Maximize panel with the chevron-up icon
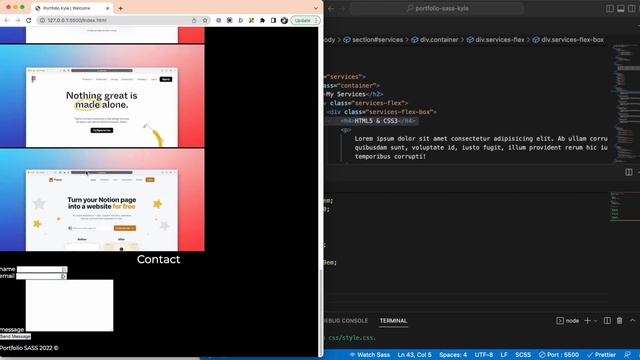Image resolution: width=640 pixels, height=360 pixels. click(632, 321)
